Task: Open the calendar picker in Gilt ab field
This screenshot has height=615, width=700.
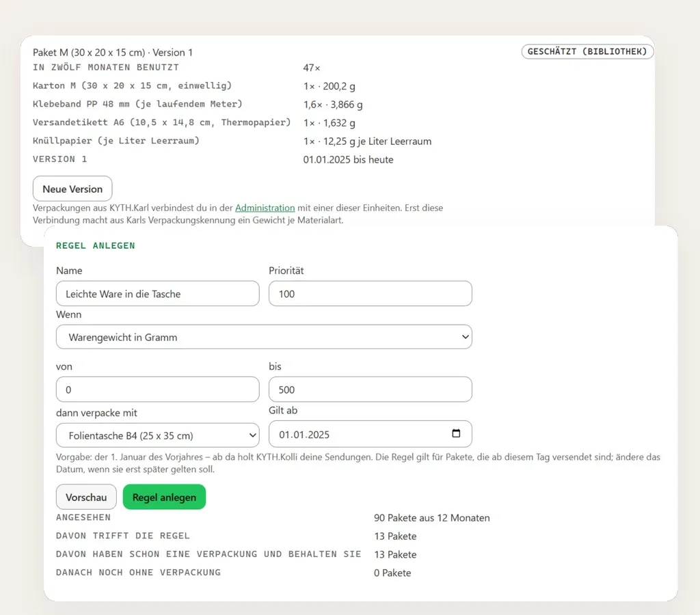Action: click(456, 433)
